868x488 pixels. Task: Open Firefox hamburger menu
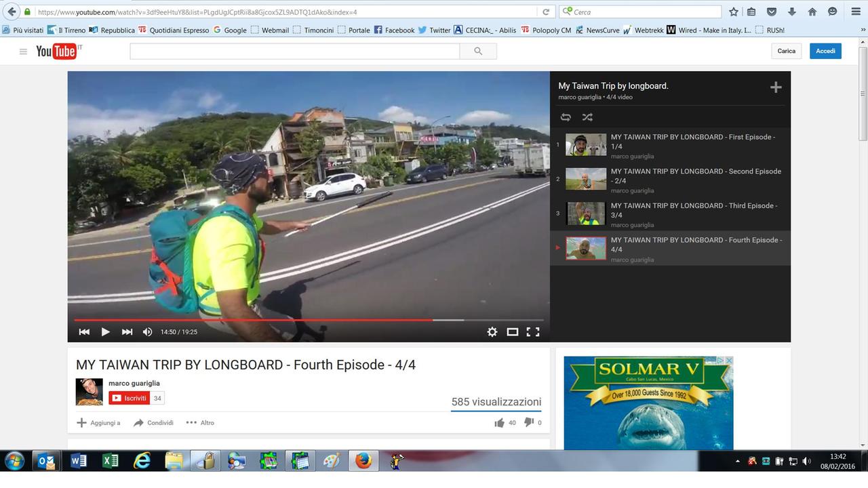pyautogui.click(x=856, y=12)
